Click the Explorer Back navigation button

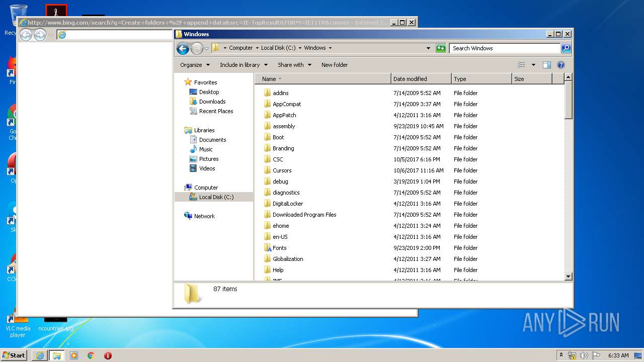(x=183, y=48)
